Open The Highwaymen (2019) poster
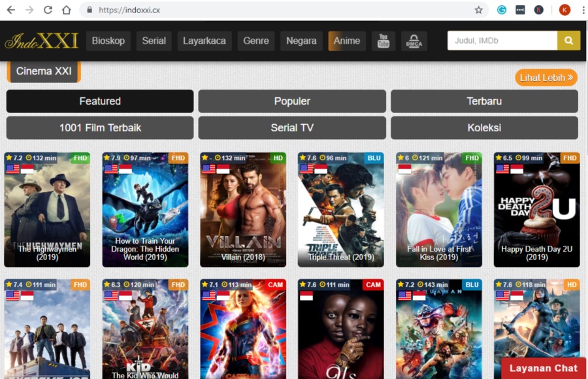The width and height of the screenshot is (588, 379). 47,210
